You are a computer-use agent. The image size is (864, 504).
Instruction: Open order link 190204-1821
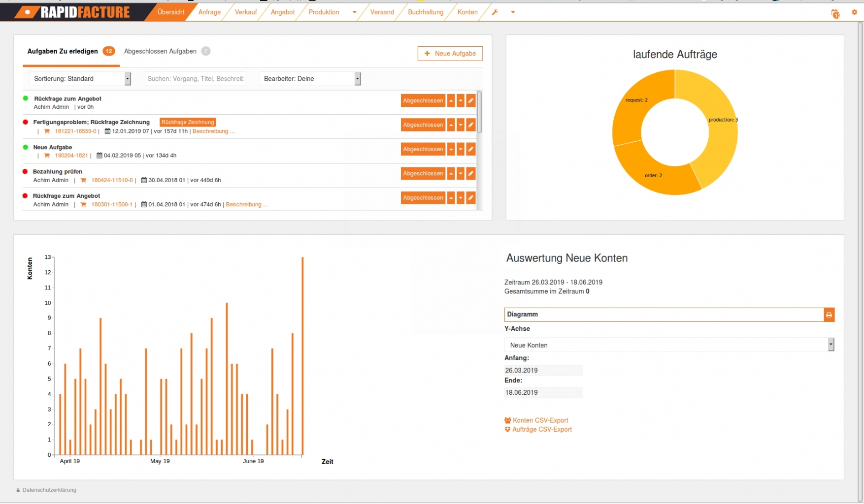71,156
